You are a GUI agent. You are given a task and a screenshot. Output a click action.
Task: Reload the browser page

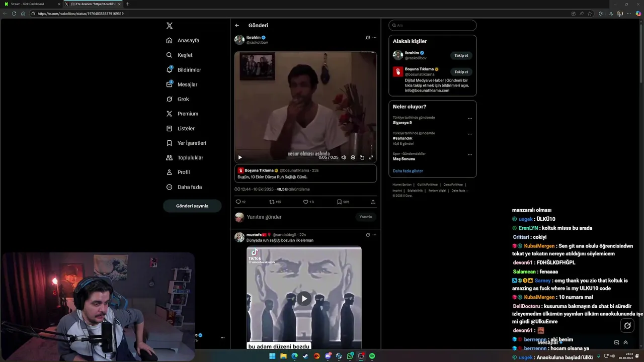14,14
